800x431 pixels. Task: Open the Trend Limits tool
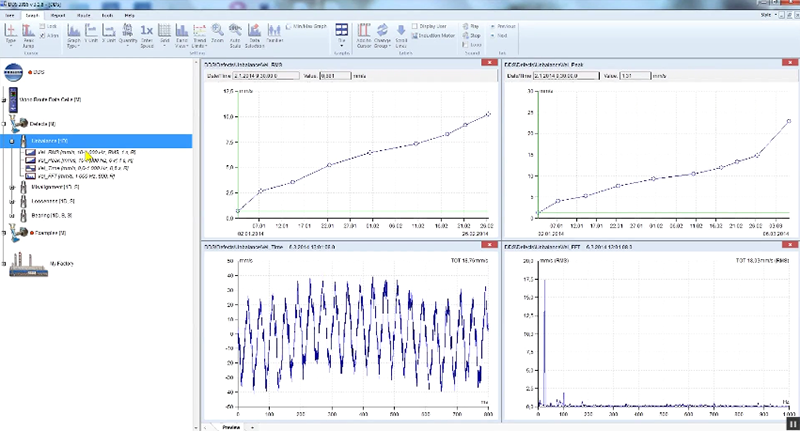tap(198, 32)
